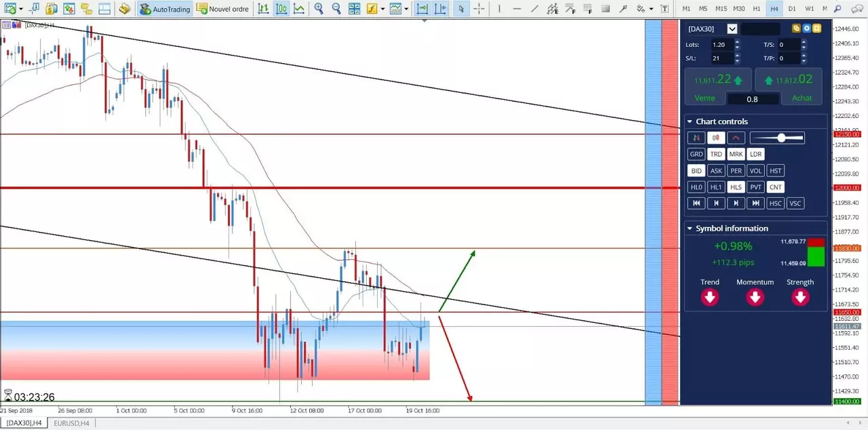This screenshot has width=868, height=430.
Task: Switch to the EURUSD,H4 chart tab
Action: [70, 423]
